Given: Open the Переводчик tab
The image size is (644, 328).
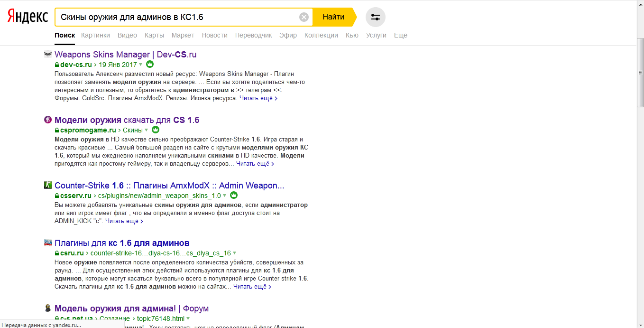Looking at the screenshot, I should [254, 35].
